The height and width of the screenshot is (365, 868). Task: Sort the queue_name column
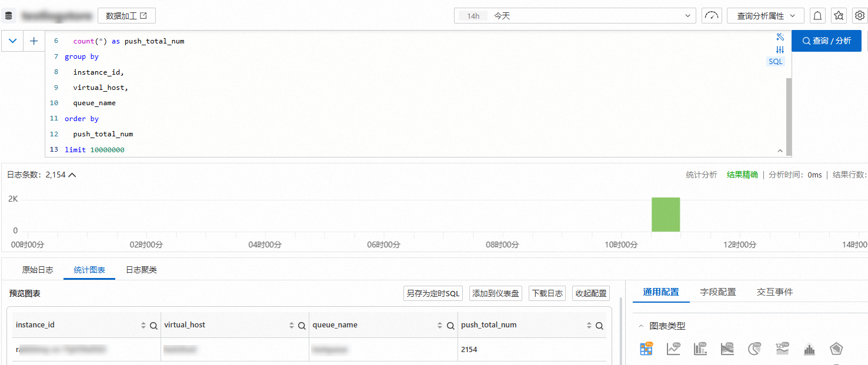pos(440,326)
